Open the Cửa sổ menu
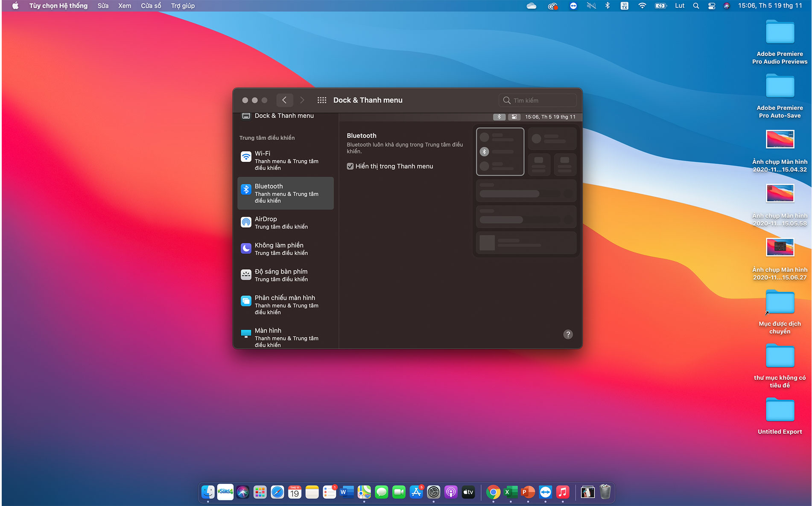Viewport: 812px width, 506px height. point(151,6)
